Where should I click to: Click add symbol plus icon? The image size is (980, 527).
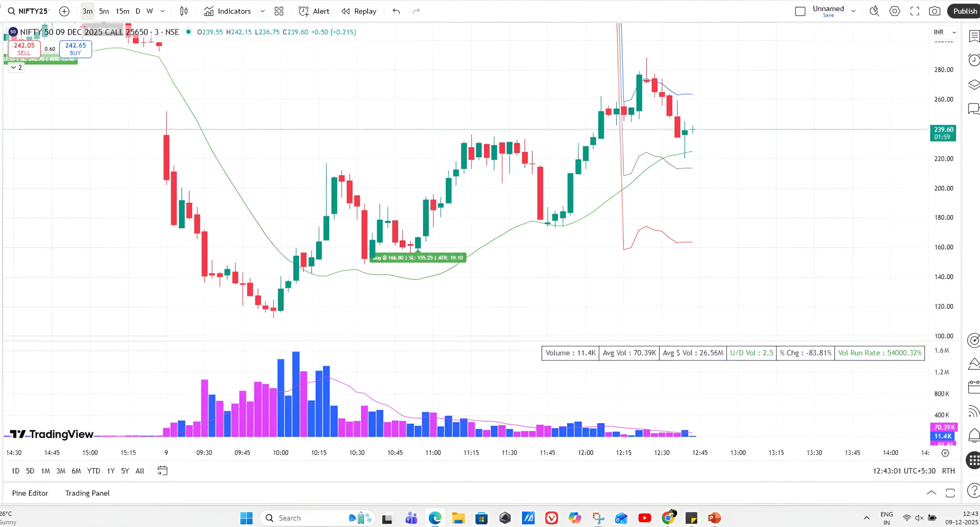(x=64, y=11)
